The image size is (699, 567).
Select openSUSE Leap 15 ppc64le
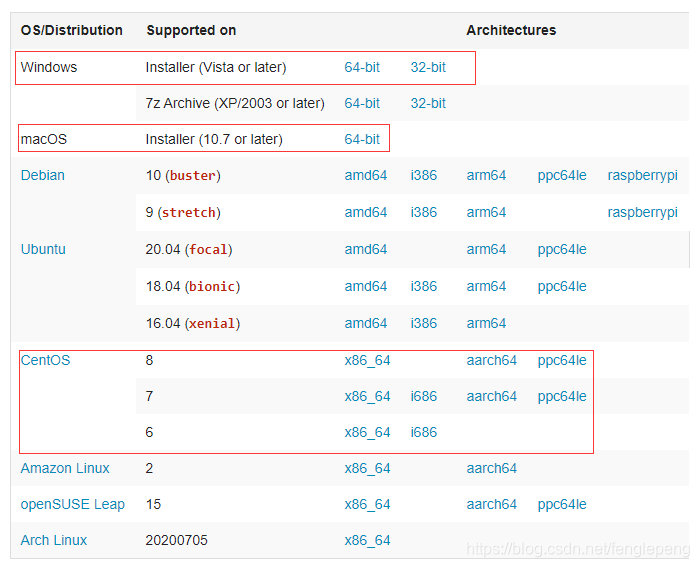tap(562, 505)
